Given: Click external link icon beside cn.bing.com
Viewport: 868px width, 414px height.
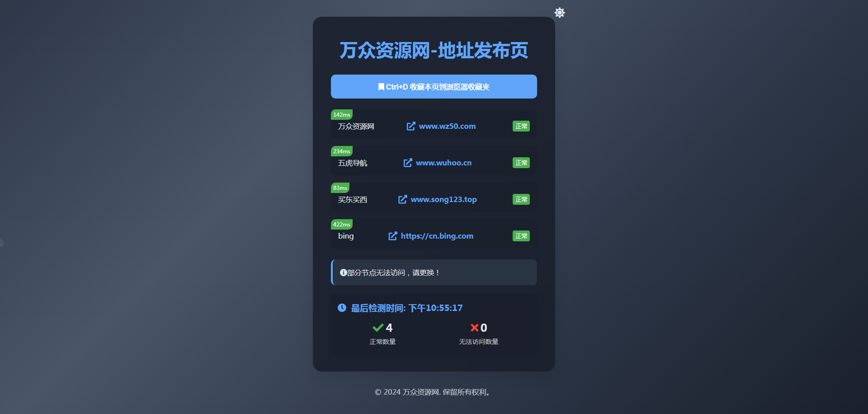Looking at the screenshot, I should pos(393,236).
